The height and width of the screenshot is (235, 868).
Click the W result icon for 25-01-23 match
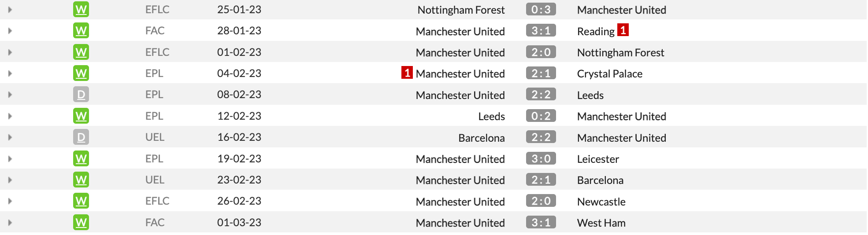[81, 9]
